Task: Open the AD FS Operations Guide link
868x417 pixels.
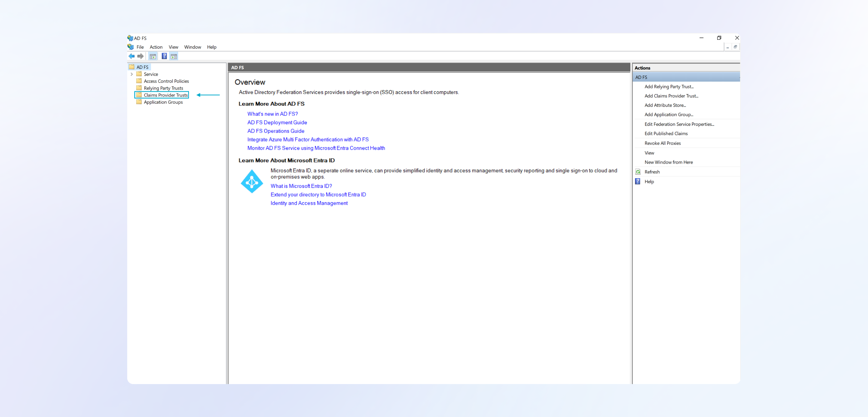Action: (276, 131)
